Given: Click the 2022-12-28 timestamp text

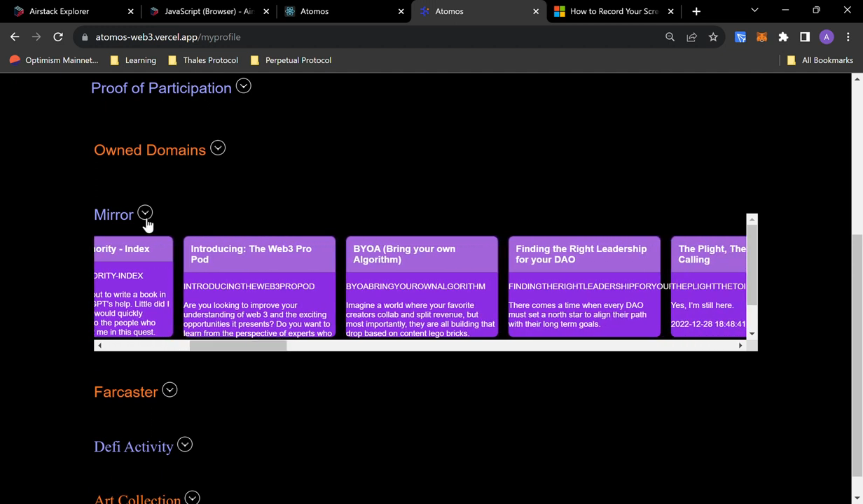Looking at the screenshot, I should point(708,324).
